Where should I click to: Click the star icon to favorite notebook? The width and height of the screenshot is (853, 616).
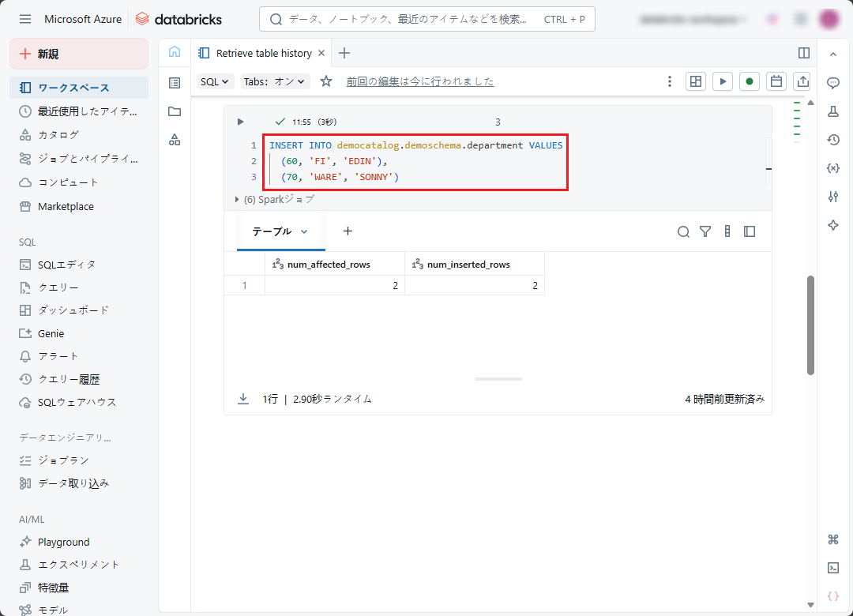point(326,81)
